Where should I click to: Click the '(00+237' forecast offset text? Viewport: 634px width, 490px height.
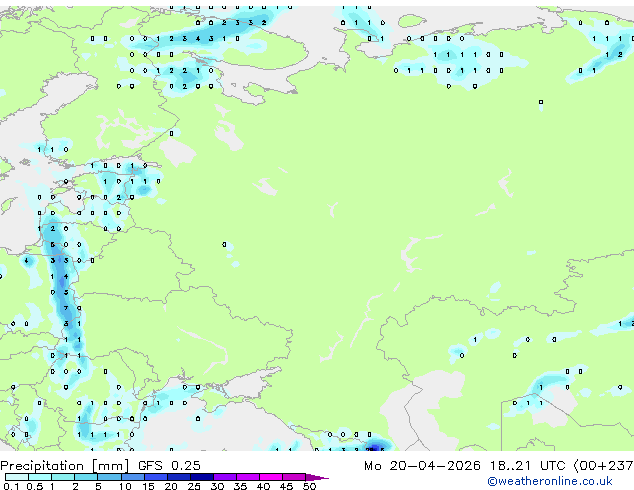[603, 466]
